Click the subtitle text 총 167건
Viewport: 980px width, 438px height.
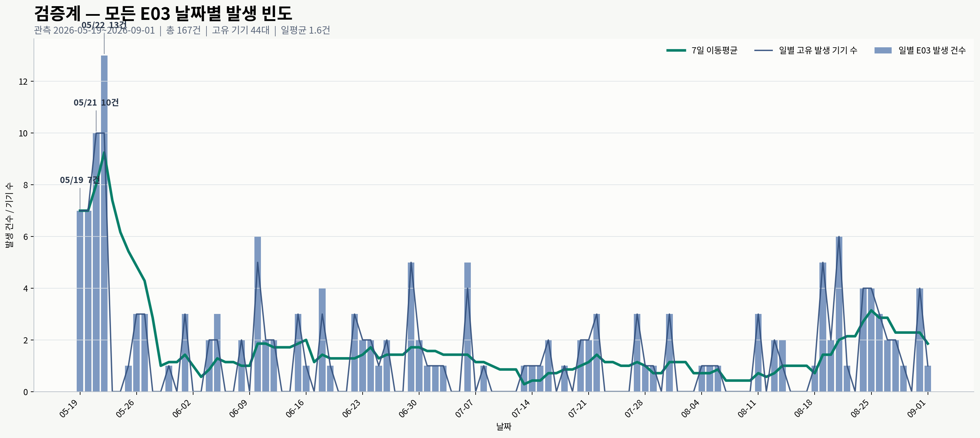click(184, 30)
